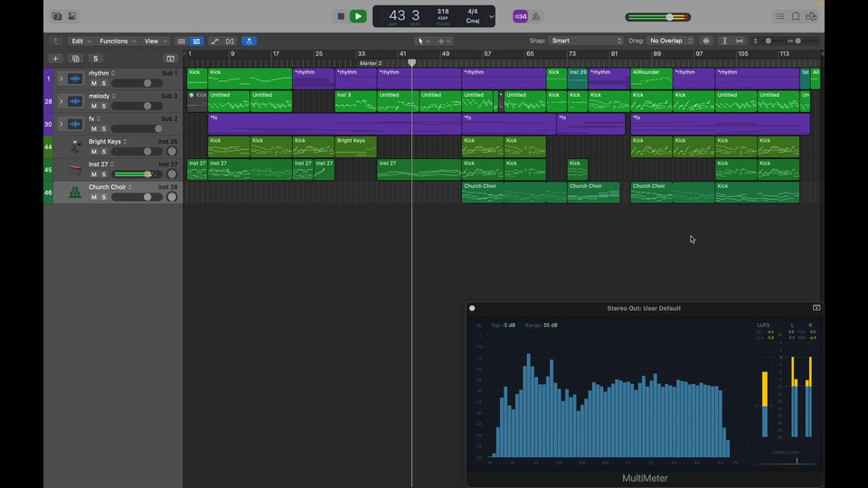Open the Snap Smart dropdown
The height and width of the screenshot is (488, 868).
click(x=586, y=41)
